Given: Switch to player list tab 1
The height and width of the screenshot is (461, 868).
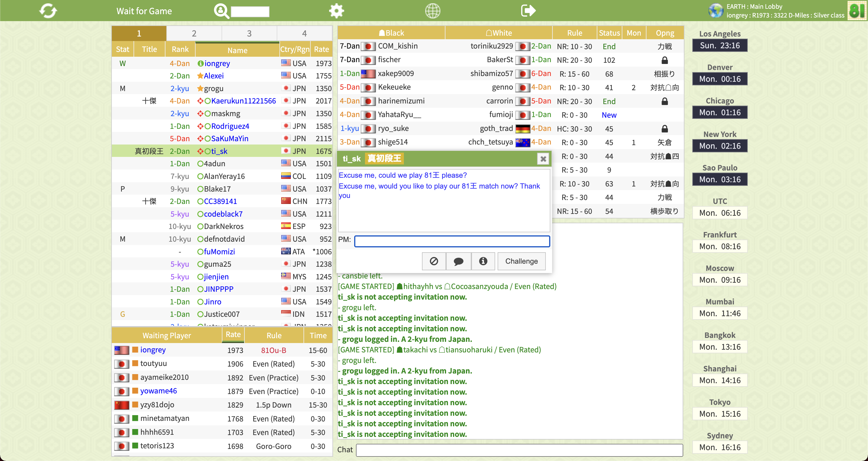Looking at the screenshot, I should 139,33.
